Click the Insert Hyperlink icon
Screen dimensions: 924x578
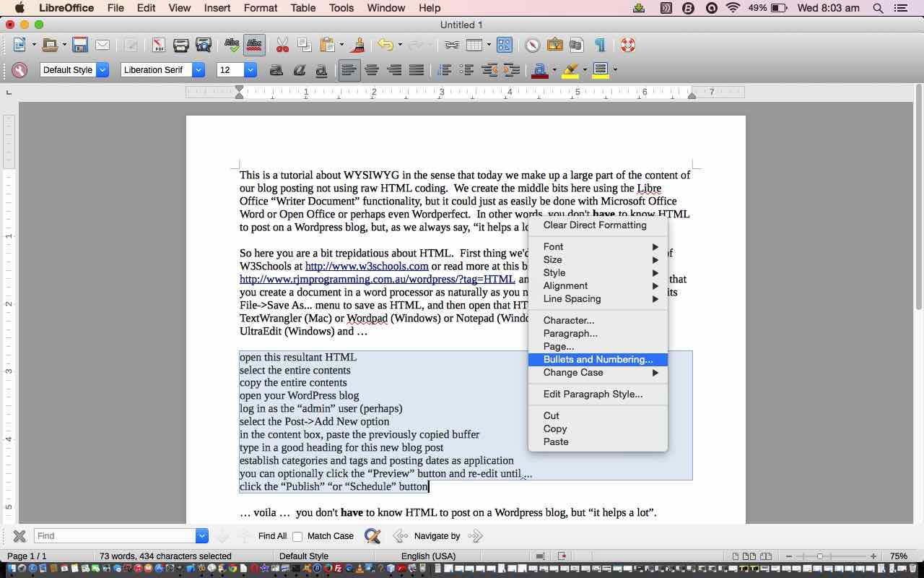(452, 46)
